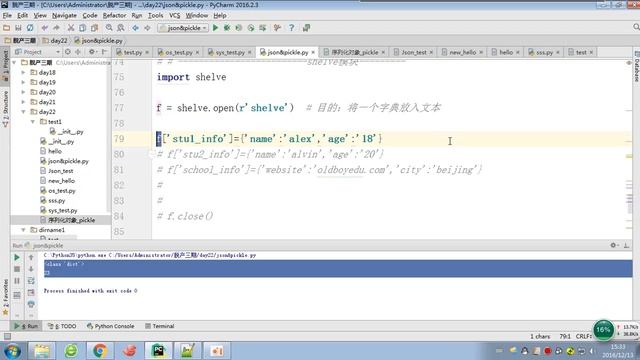Open the VCS menu
640x360 pixels.
(x=175, y=16)
